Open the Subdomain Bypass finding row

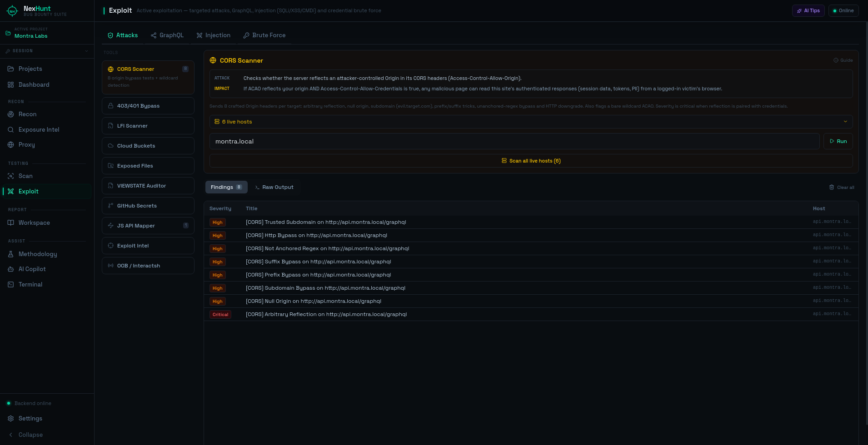(531, 288)
